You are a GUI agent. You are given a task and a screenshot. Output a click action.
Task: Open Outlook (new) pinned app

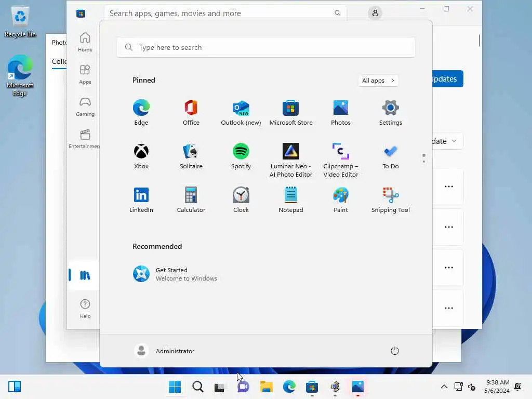pos(241,113)
